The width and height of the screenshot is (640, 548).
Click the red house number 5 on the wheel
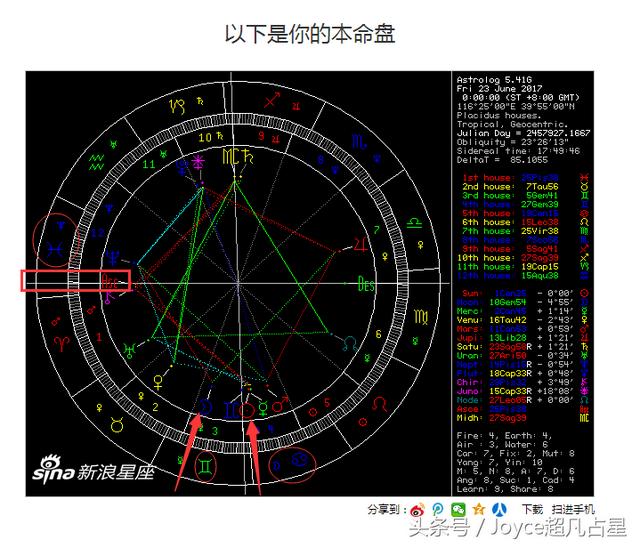pyautogui.click(x=327, y=403)
